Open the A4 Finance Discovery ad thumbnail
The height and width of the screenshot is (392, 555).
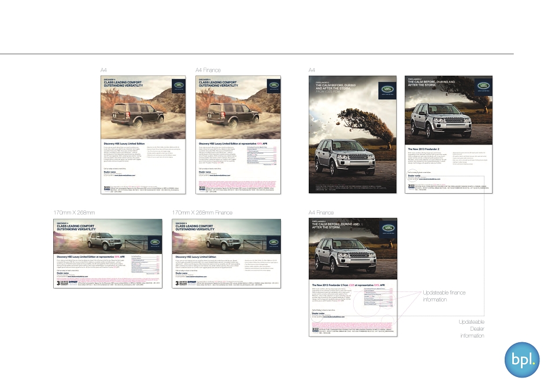click(238, 135)
